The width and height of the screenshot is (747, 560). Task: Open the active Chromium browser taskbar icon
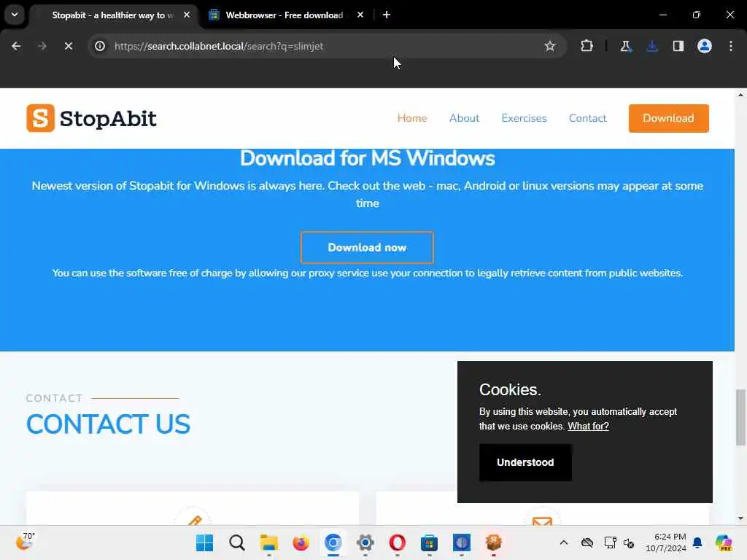pos(333,542)
